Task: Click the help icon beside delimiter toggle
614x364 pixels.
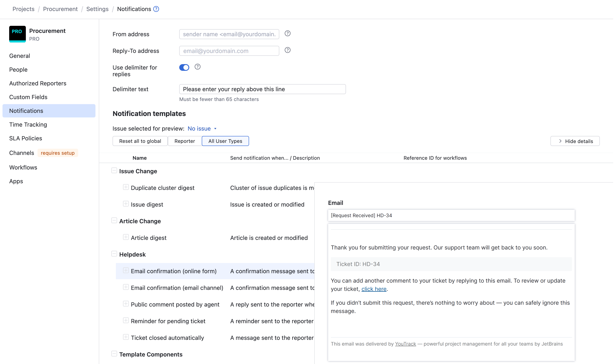Action: [x=198, y=67]
